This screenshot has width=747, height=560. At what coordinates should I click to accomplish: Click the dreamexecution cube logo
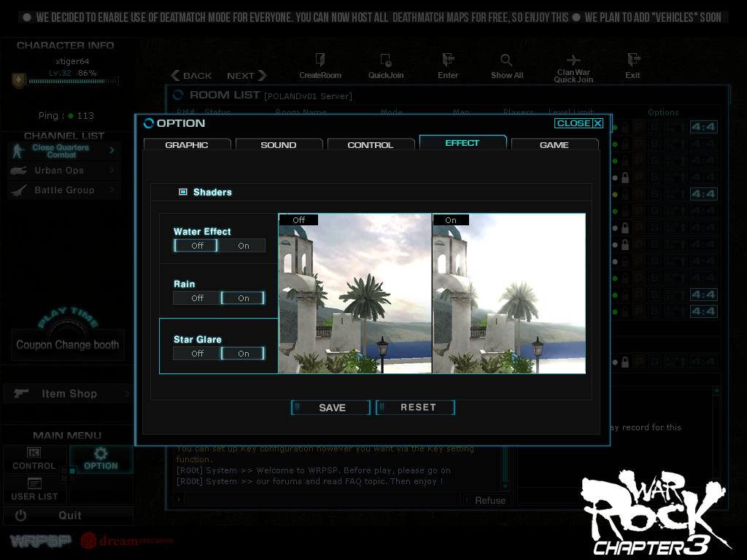(88, 540)
